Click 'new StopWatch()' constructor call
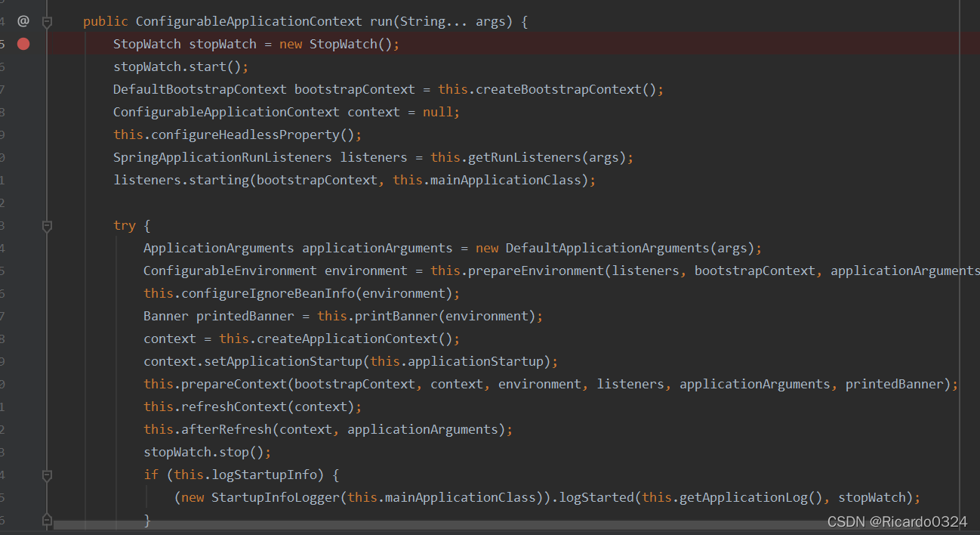This screenshot has width=980, height=535. [x=335, y=44]
